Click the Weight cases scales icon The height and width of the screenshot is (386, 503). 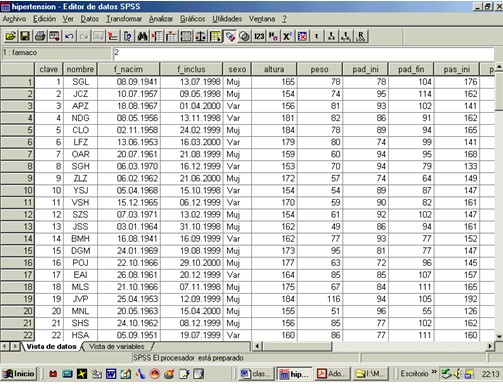pyautogui.click(x=201, y=36)
